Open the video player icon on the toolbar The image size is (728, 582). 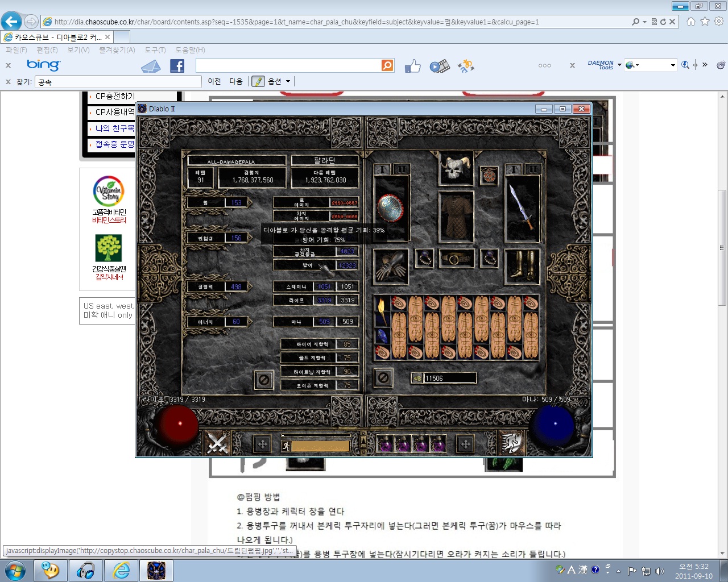[x=439, y=66]
